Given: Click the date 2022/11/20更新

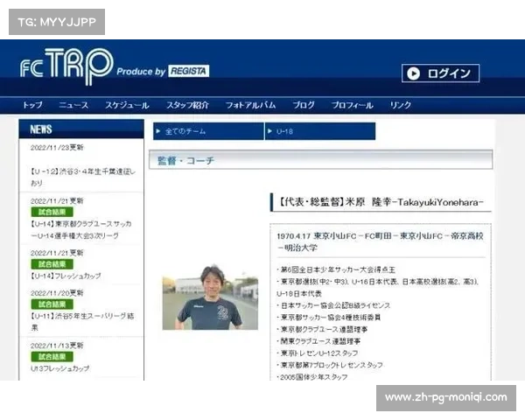Looking at the screenshot, I should click(57, 293).
